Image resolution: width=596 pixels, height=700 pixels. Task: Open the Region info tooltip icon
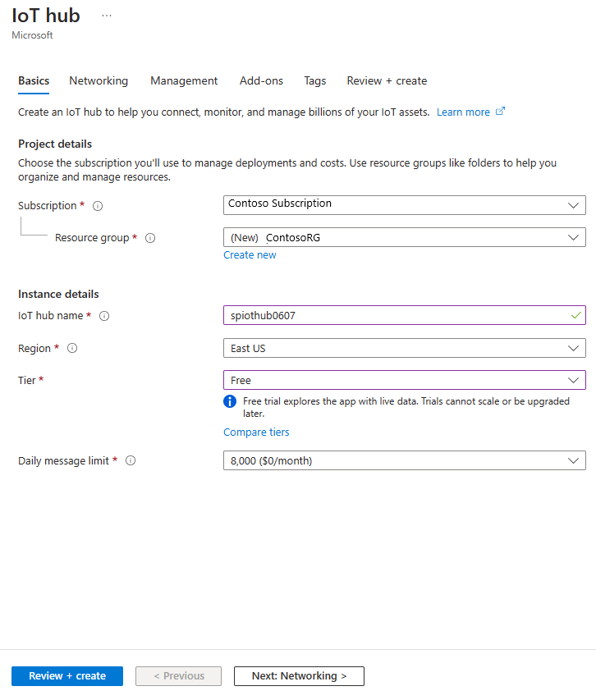click(x=71, y=348)
